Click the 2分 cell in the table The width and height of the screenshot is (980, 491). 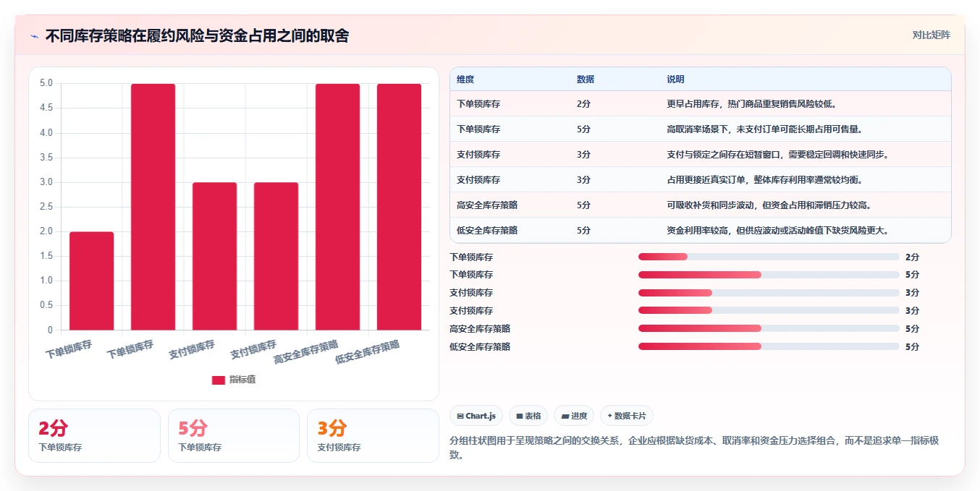point(584,104)
